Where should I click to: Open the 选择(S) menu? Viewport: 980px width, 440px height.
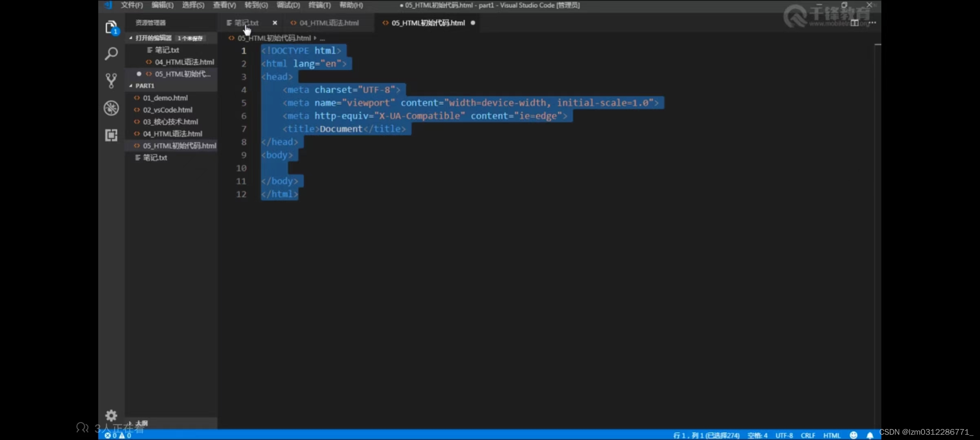pos(193,5)
